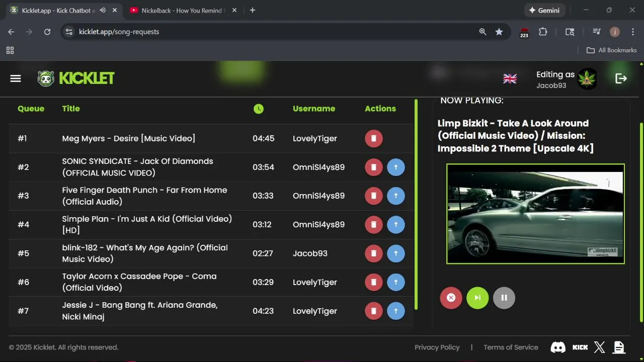
Task: Click the Jacob93 profile avatar
Action: pyautogui.click(x=587, y=79)
